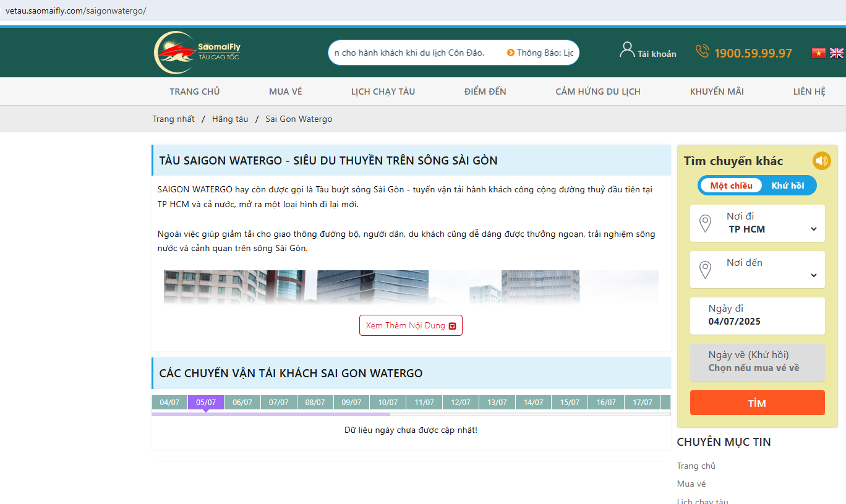Switch language with Vietnamese flag
The height and width of the screenshot is (504, 846).
pos(819,53)
